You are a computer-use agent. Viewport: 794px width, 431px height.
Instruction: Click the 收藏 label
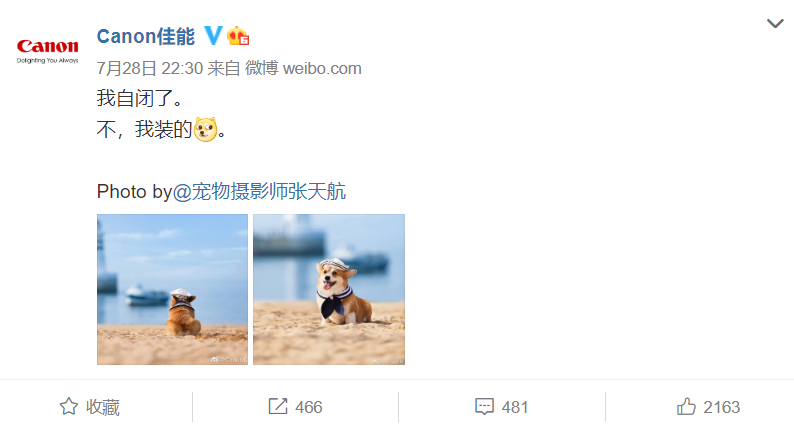[103, 407]
